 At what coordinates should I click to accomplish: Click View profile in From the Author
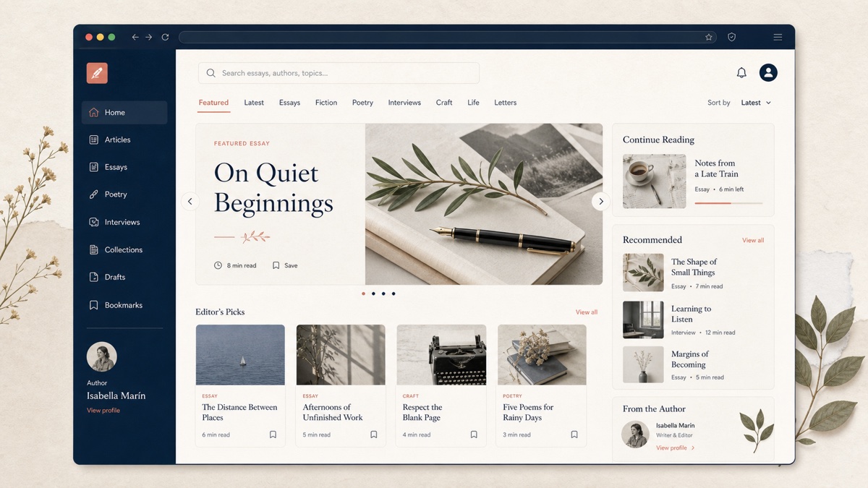click(x=676, y=448)
